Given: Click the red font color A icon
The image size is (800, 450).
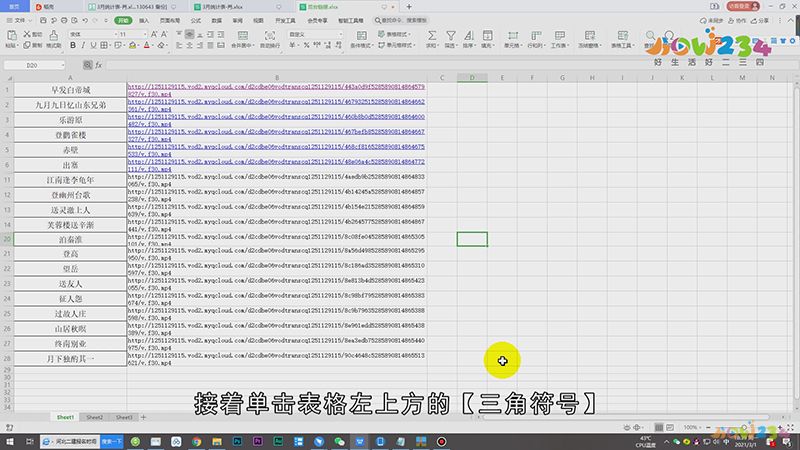Looking at the screenshot, I should click(147, 45).
